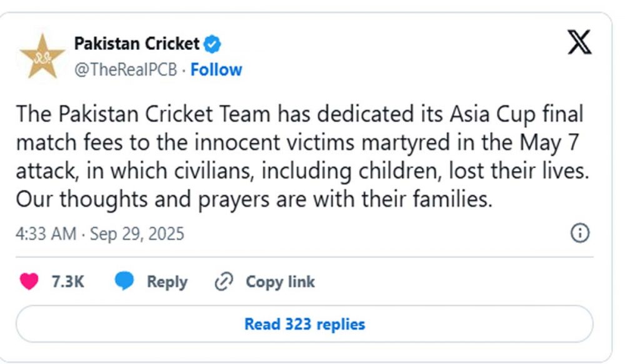625x364 pixels.
Task: Click the Reply text label
Action: pos(167,282)
